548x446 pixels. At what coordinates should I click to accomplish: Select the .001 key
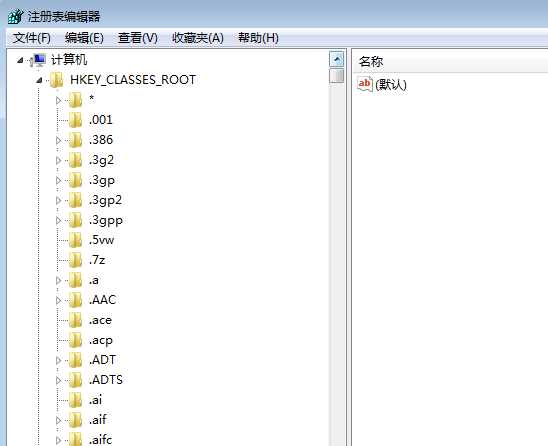click(x=101, y=120)
